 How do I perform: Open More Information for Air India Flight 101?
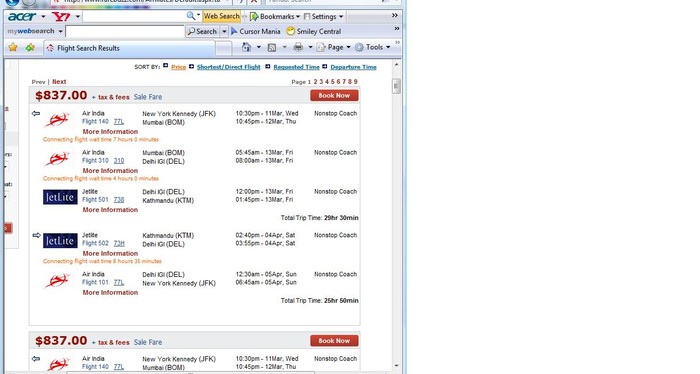(110, 292)
